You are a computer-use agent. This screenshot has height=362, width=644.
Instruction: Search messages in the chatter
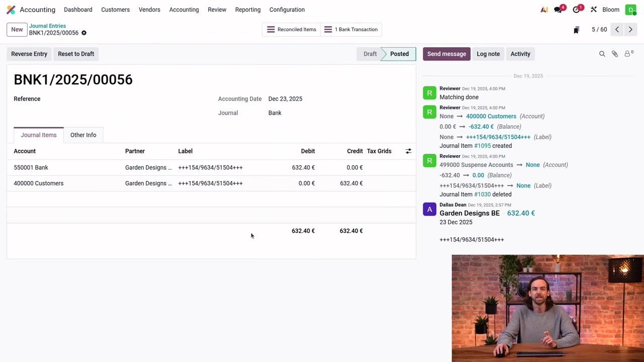coord(602,54)
